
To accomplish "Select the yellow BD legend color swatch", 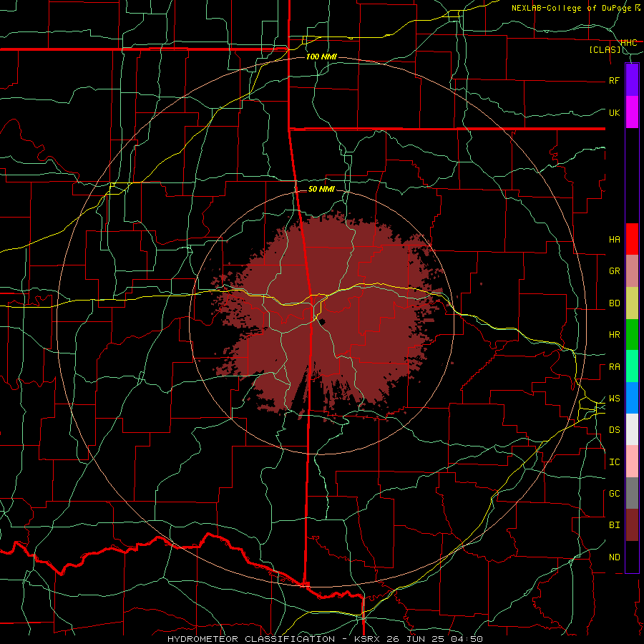I will pyautogui.click(x=632, y=303).
